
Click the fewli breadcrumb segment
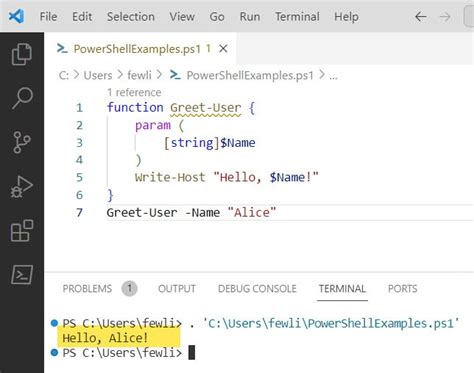click(139, 75)
